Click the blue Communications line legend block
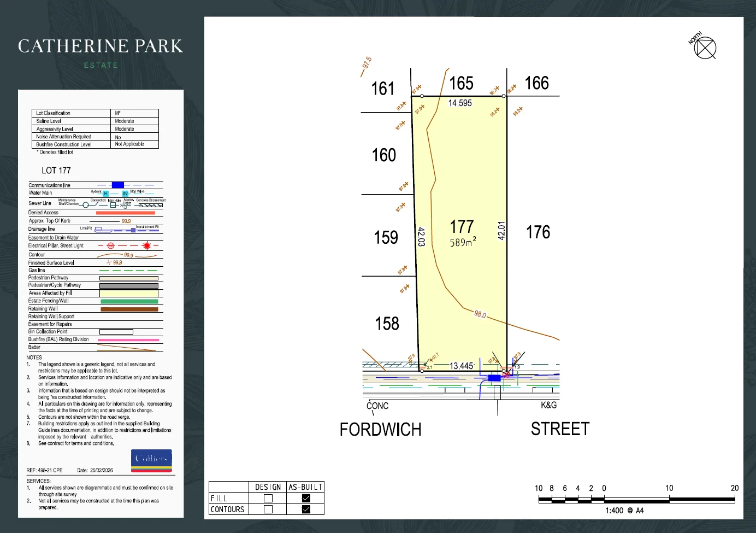This screenshot has height=533, width=756. pyautogui.click(x=117, y=185)
